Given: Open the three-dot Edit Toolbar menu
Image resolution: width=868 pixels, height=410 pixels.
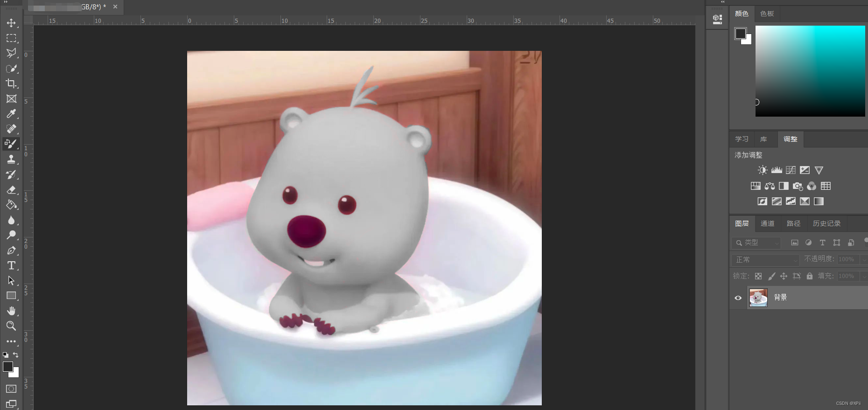Looking at the screenshot, I should (x=11, y=341).
